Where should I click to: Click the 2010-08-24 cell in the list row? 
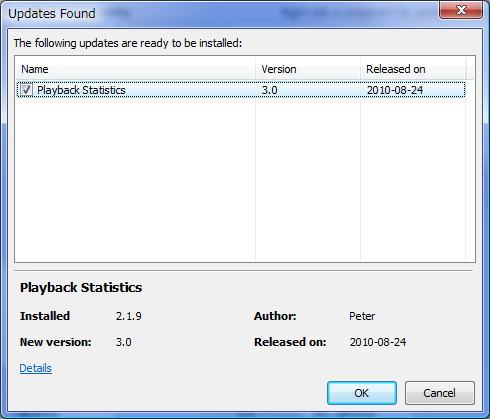coord(395,90)
